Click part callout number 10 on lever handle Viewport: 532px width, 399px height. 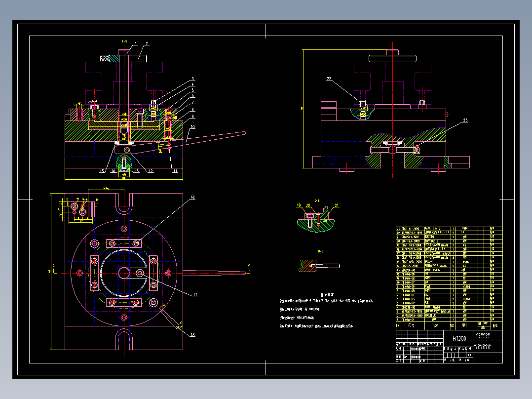[192, 127]
